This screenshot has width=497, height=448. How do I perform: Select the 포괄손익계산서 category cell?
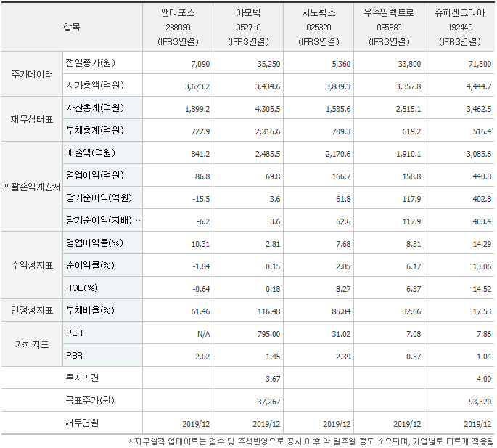tap(32, 187)
